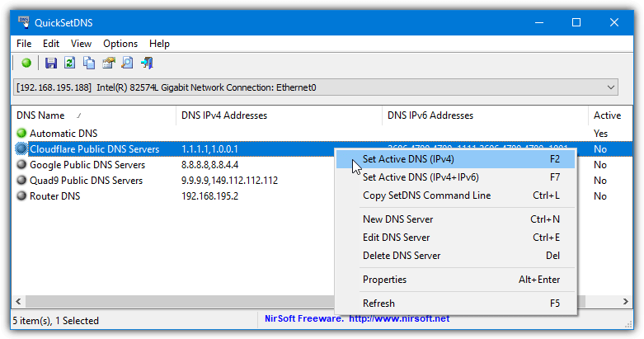Click the green Set Active DNS toolbar icon
The image size is (644, 339).
pyautogui.click(x=26, y=63)
